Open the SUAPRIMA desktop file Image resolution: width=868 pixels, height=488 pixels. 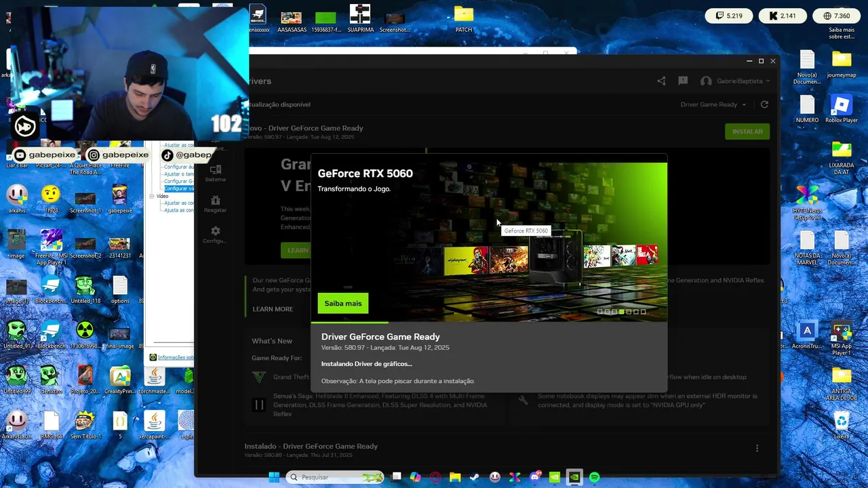[360, 18]
